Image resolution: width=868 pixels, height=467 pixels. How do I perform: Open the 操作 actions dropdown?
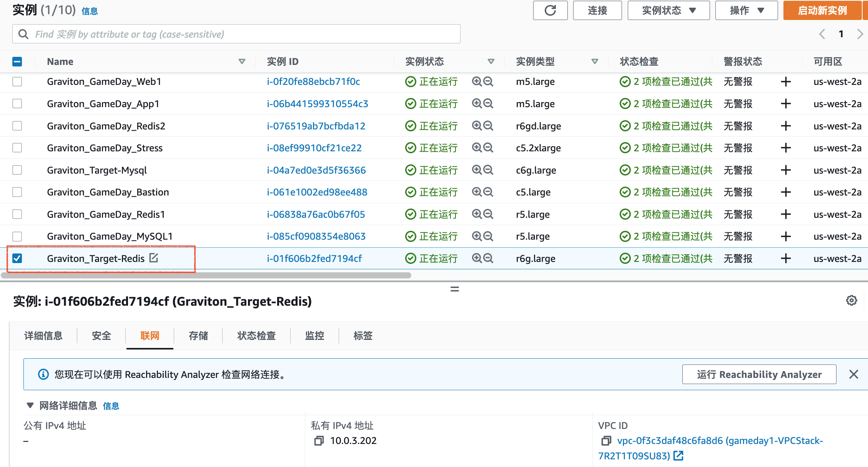pyautogui.click(x=746, y=10)
